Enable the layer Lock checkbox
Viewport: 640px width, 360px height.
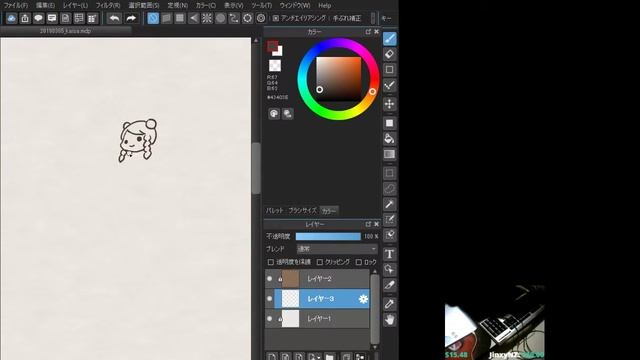click(x=358, y=262)
